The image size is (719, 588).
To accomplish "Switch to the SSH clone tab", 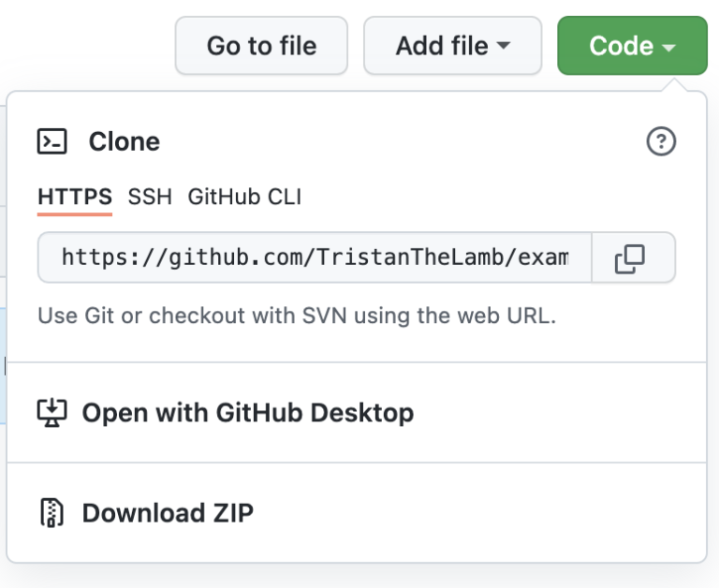I will tap(150, 198).
